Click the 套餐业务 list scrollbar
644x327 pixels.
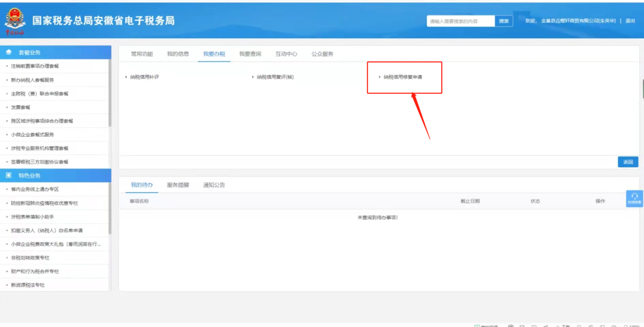point(110,93)
